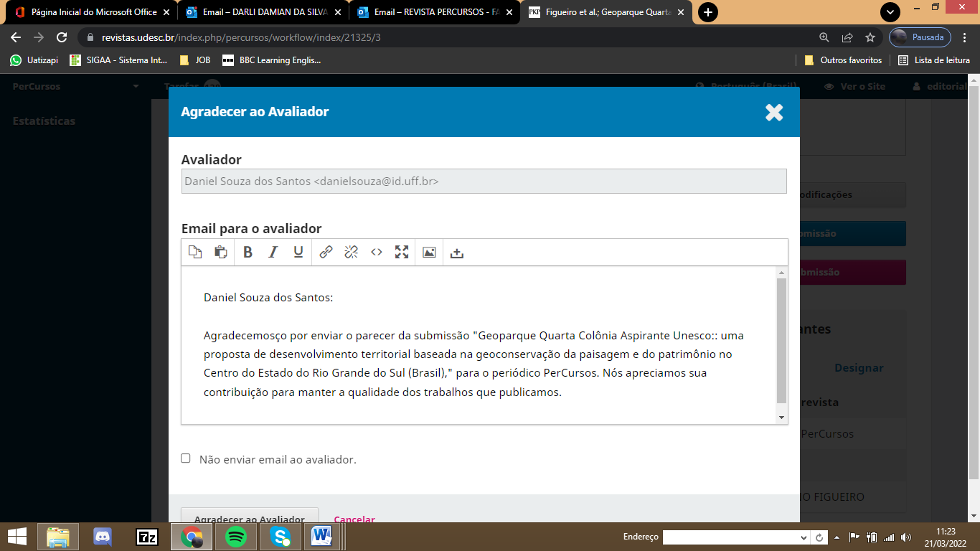Click the Bold formatting icon
Image resolution: width=980 pixels, height=551 pixels.
coord(248,253)
